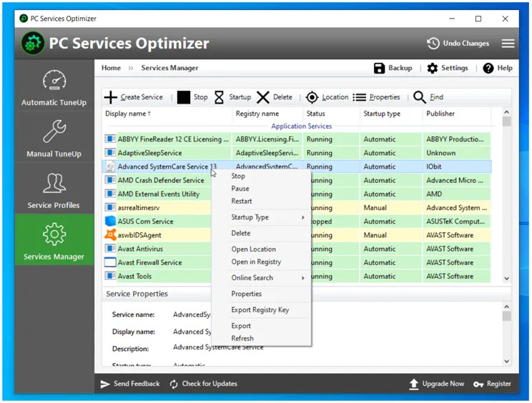Image resolution: width=532 pixels, height=403 pixels.
Task: Click the Find magnifier icon
Action: click(x=420, y=97)
